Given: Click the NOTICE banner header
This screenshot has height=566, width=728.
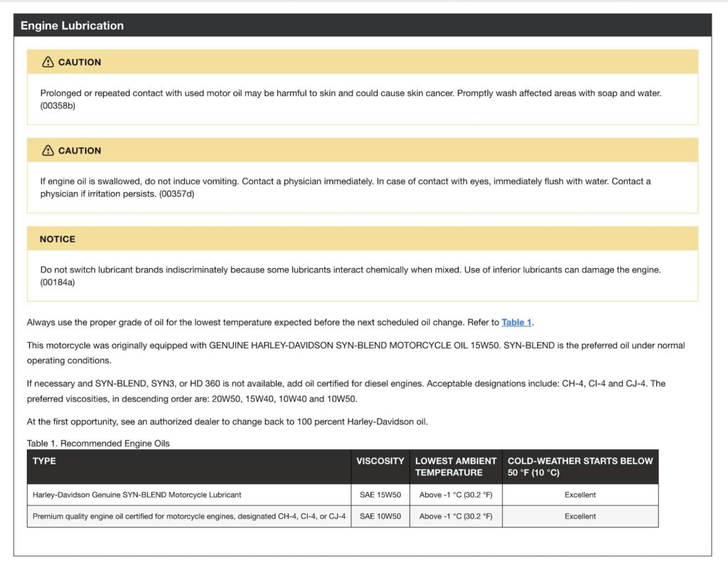Looking at the screenshot, I should (x=55, y=239).
